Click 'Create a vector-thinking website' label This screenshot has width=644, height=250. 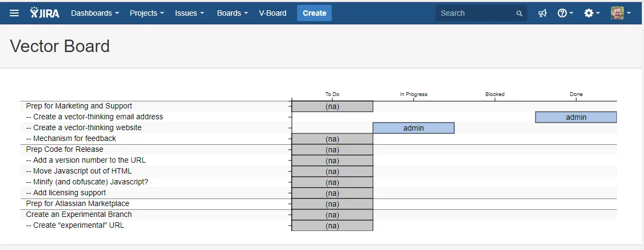tap(84, 128)
